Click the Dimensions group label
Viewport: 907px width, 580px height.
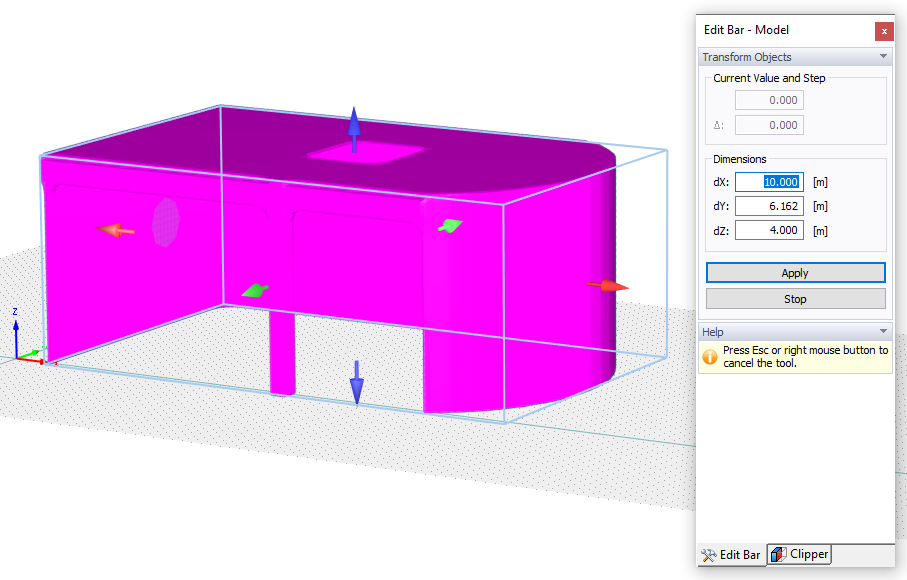[739, 159]
